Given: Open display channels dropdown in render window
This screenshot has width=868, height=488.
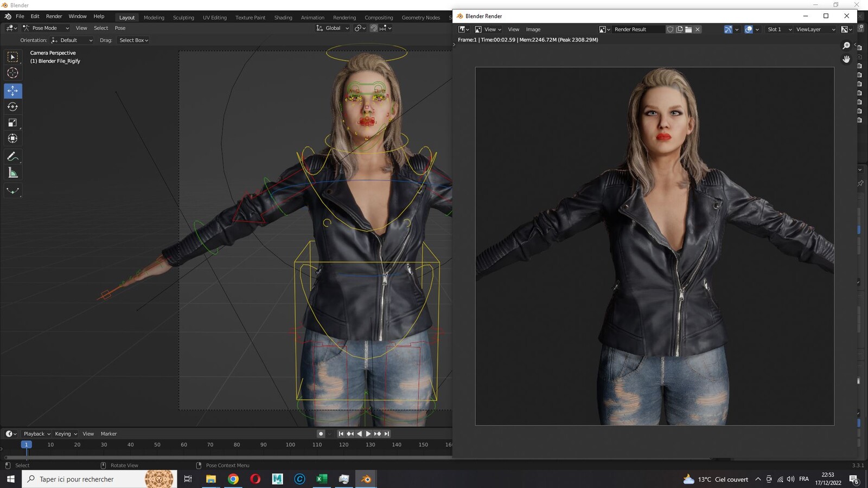Looking at the screenshot, I should (x=847, y=29).
